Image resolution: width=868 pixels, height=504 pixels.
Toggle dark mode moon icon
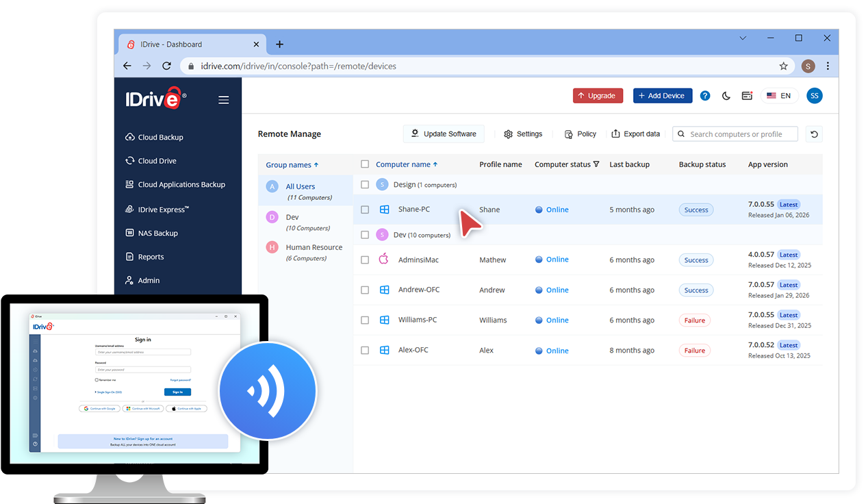726,96
